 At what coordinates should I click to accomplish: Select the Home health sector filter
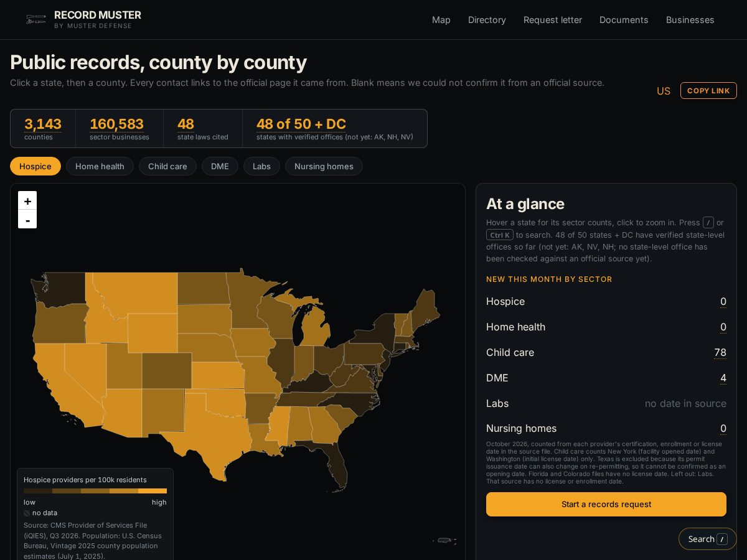coord(100,166)
